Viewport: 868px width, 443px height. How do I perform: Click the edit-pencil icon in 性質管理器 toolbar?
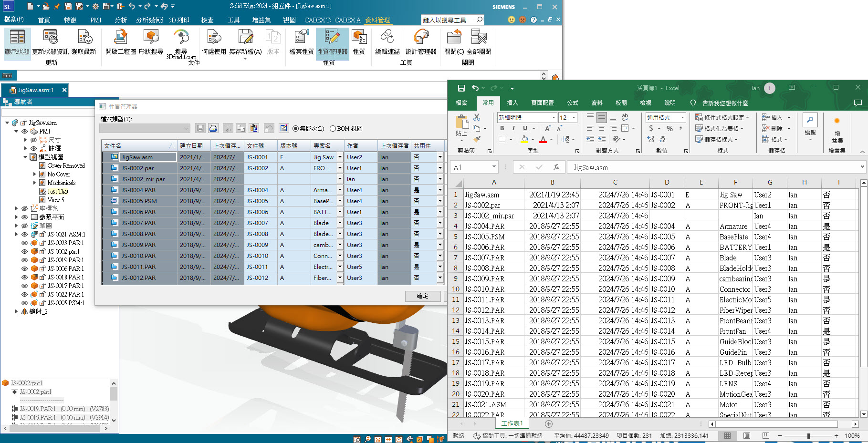pos(284,128)
